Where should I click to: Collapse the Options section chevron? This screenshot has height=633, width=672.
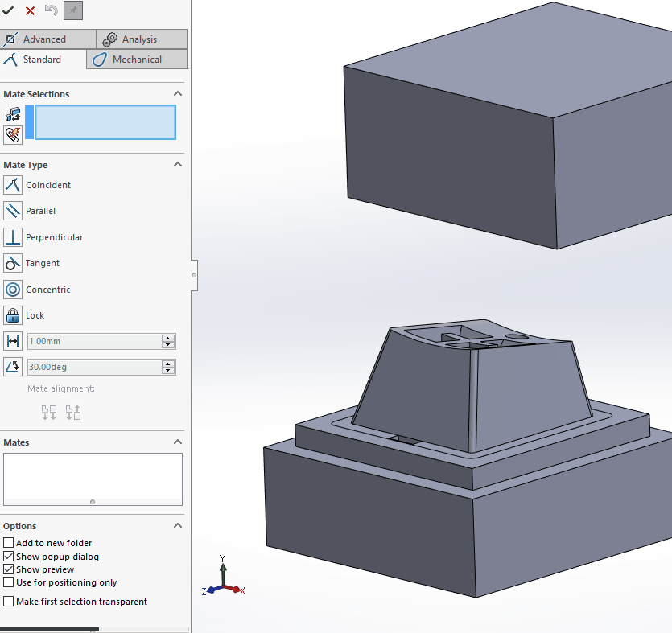[x=178, y=526]
